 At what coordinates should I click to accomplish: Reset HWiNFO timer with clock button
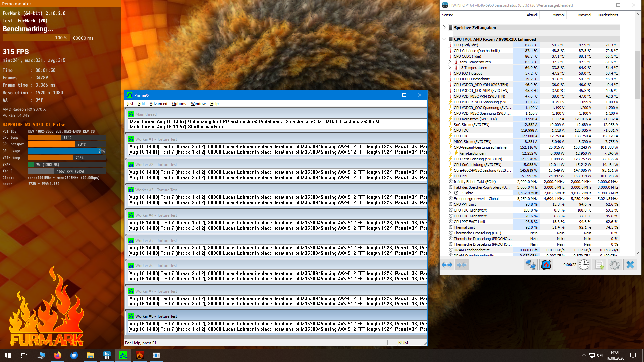pos(584,265)
